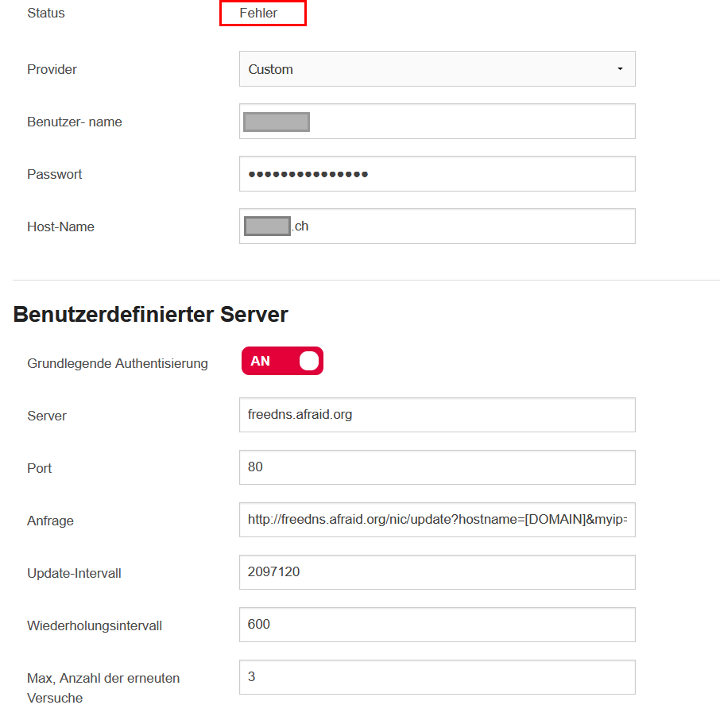The image size is (720, 728).
Task: Click the Update-Intervall field
Action: [x=436, y=572]
